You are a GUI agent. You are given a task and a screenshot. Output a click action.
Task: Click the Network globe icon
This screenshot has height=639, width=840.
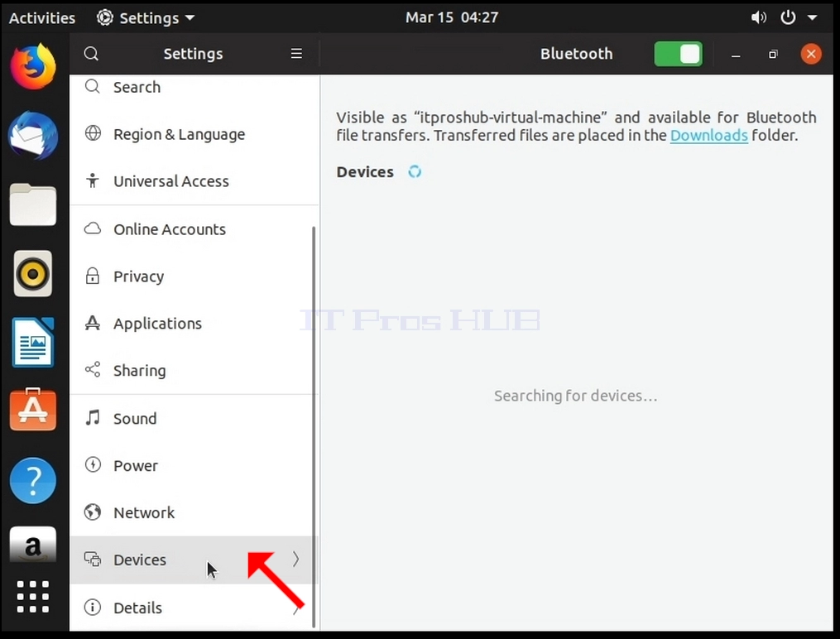pos(93,512)
